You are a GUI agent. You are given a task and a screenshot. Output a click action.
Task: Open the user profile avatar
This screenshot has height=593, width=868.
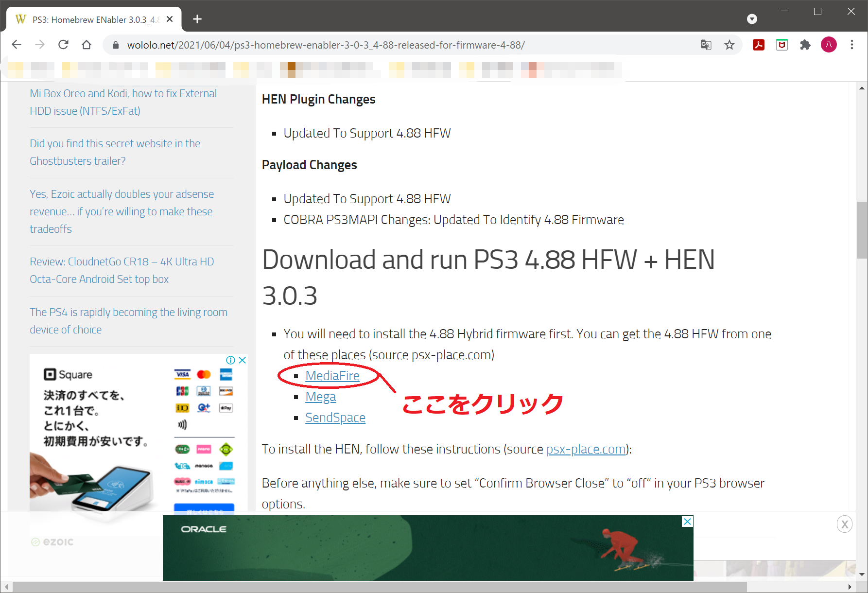[x=829, y=45]
